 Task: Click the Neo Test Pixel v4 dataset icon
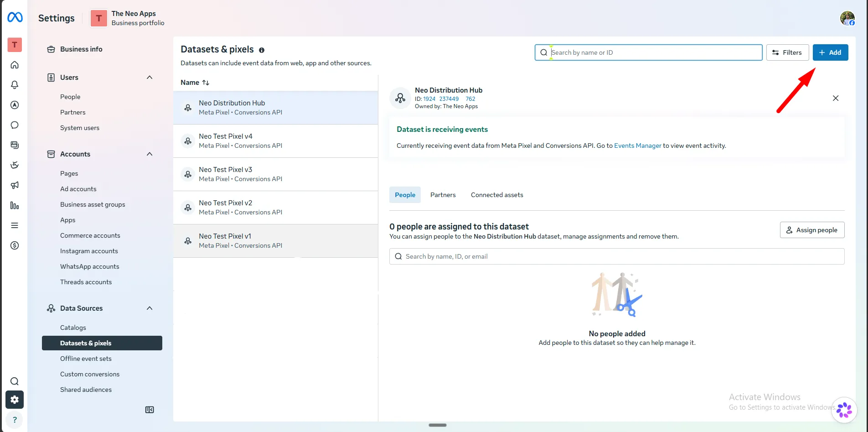188,141
